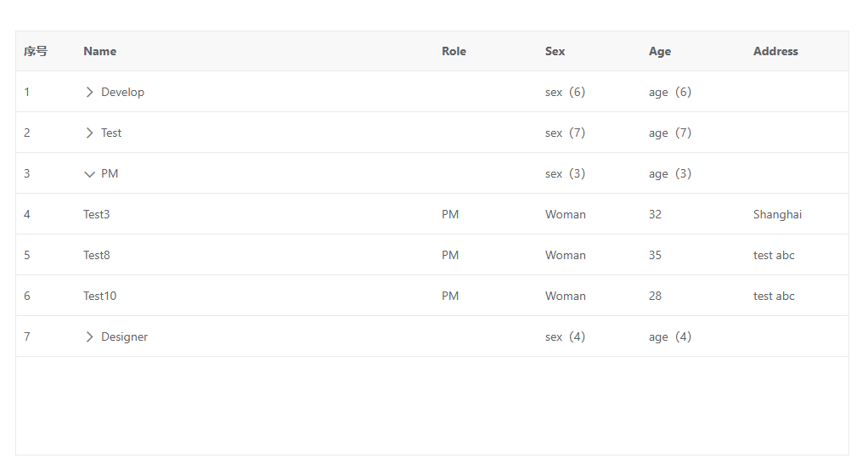Click the age (4) summary cell

pos(669,336)
